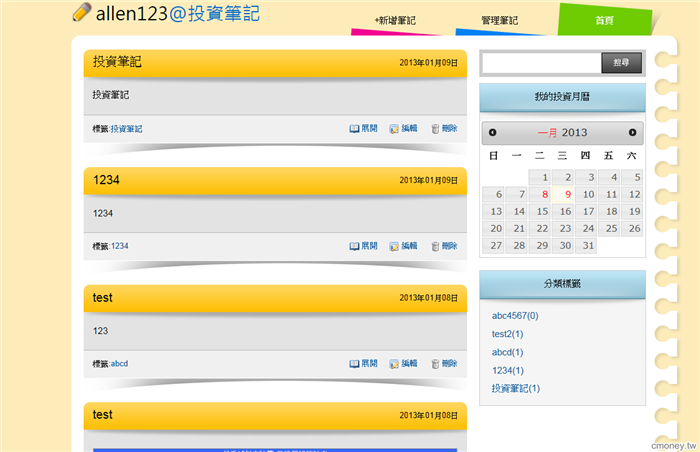Click the pencil logo beside allen123

coord(82,12)
